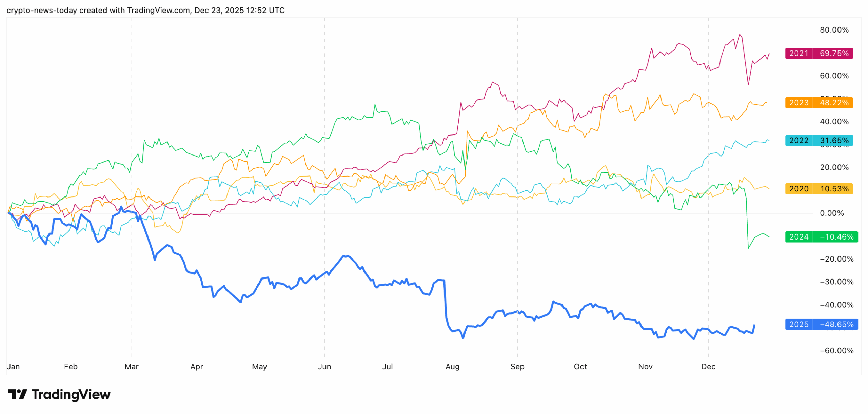Viewport: 868px width, 414px height.
Task: Click the Dec label on time axis
Action: [708, 366]
